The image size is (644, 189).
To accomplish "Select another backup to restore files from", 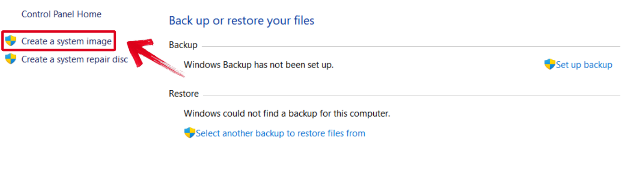I will pyautogui.click(x=280, y=133).
